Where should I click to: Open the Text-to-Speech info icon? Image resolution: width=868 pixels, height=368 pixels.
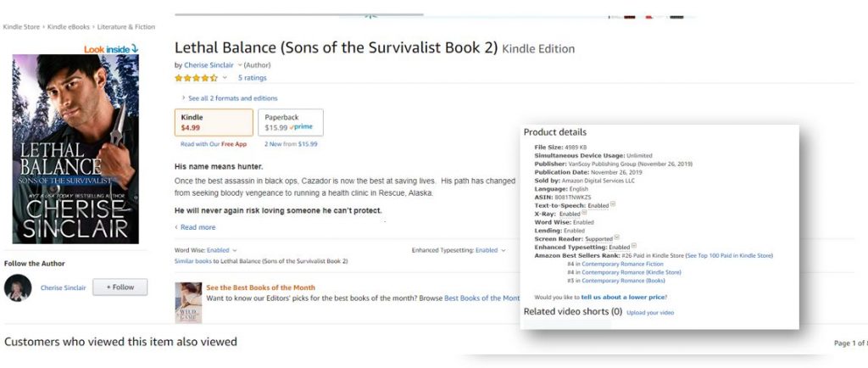(x=613, y=204)
